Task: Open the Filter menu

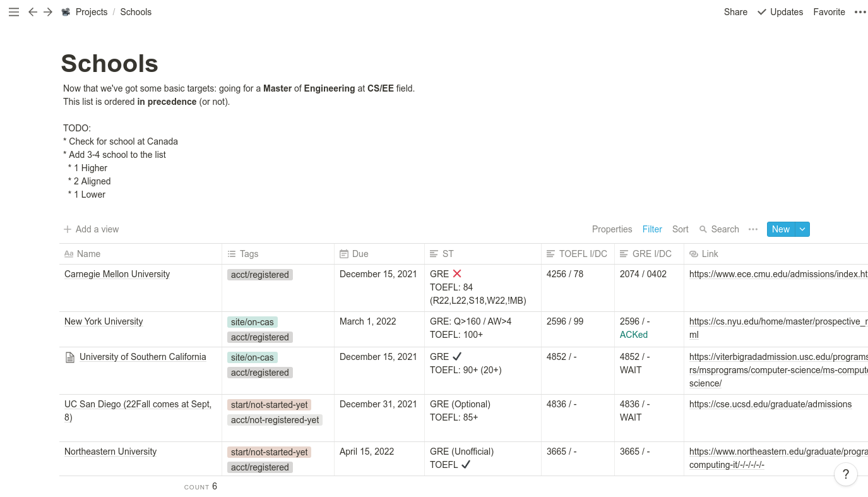Action: [652, 229]
